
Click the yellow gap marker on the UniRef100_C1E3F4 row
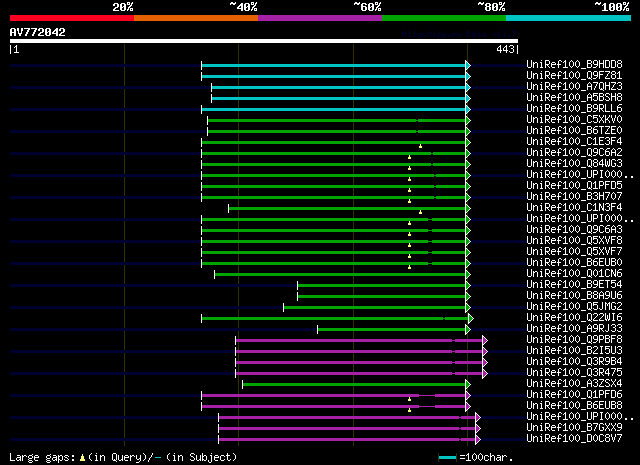click(420, 146)
